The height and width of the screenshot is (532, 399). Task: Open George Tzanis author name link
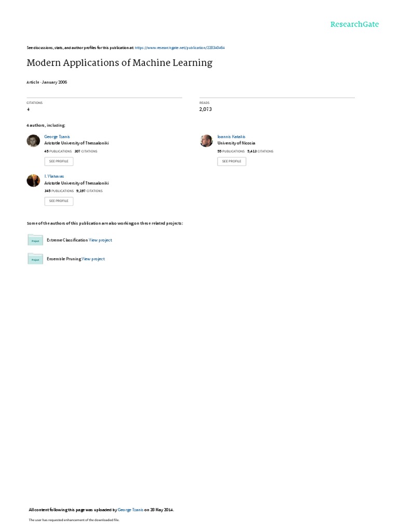(57, 137)
